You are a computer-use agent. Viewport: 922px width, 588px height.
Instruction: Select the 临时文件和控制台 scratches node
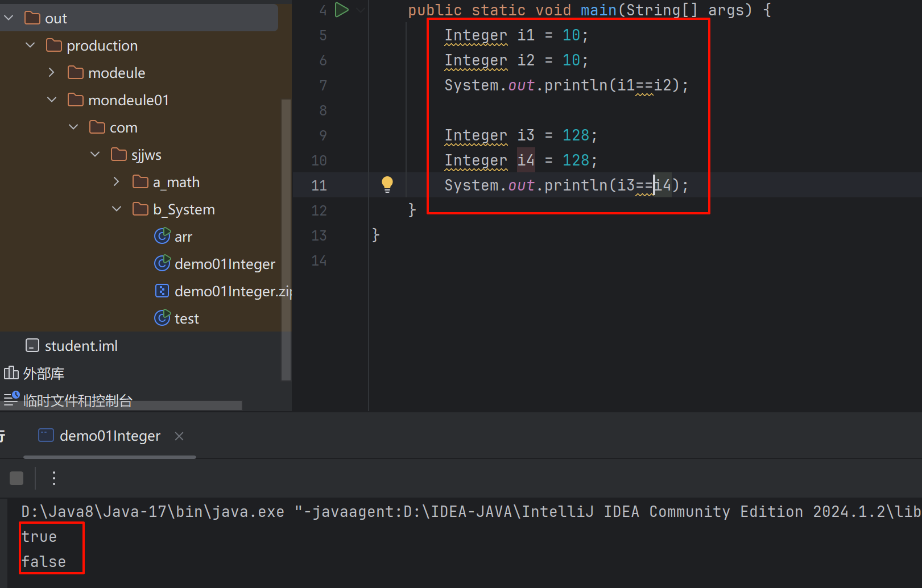77,400
